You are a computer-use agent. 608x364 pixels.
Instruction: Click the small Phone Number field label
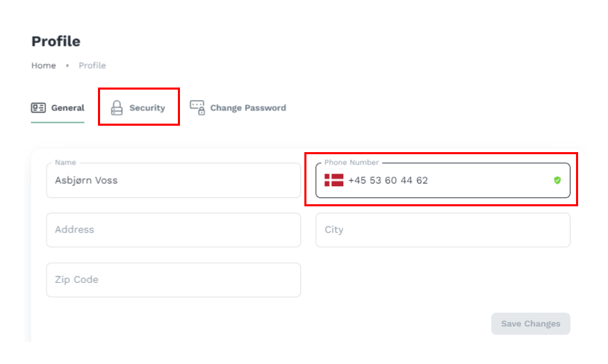352,163
